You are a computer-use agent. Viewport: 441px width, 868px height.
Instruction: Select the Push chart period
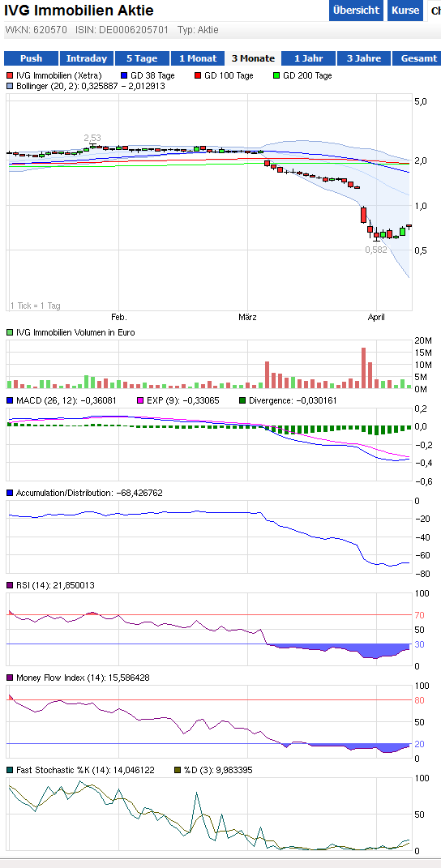[31, 58]
